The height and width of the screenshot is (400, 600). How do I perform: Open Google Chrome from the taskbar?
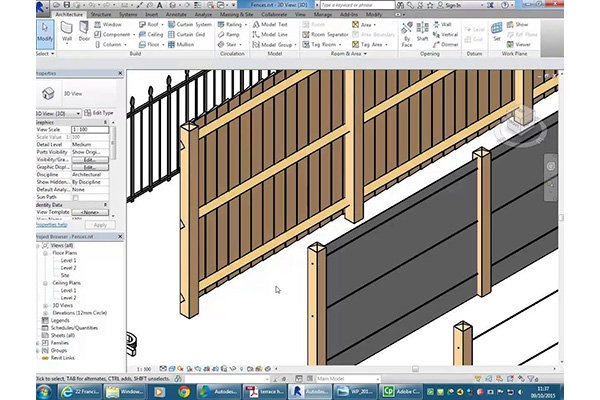tap(183, 392)
